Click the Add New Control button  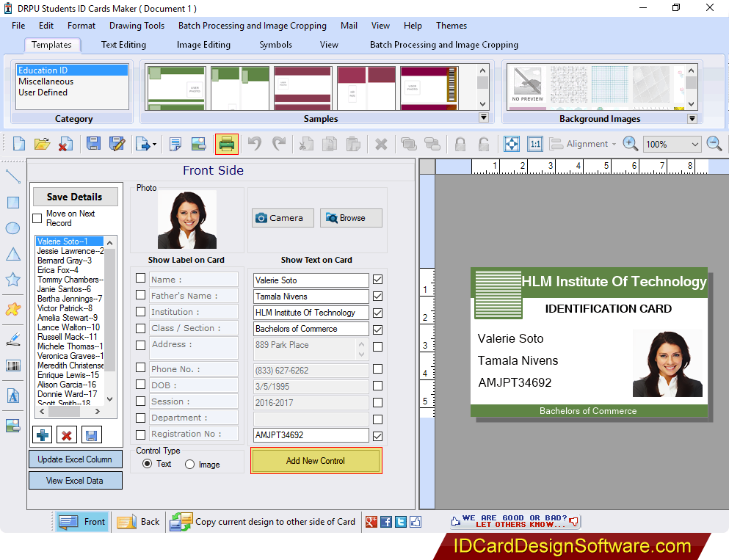click(x=316, y=460)
